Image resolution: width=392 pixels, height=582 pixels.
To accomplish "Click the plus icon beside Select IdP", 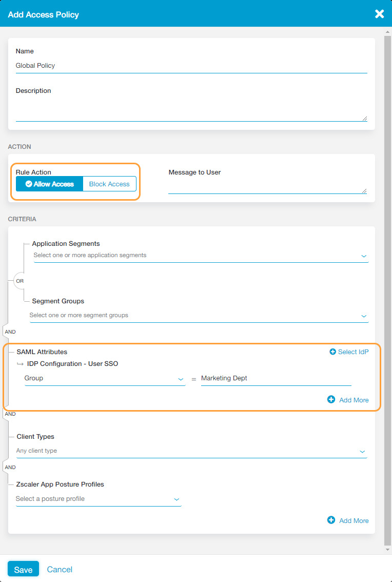I will coord(332,352).
